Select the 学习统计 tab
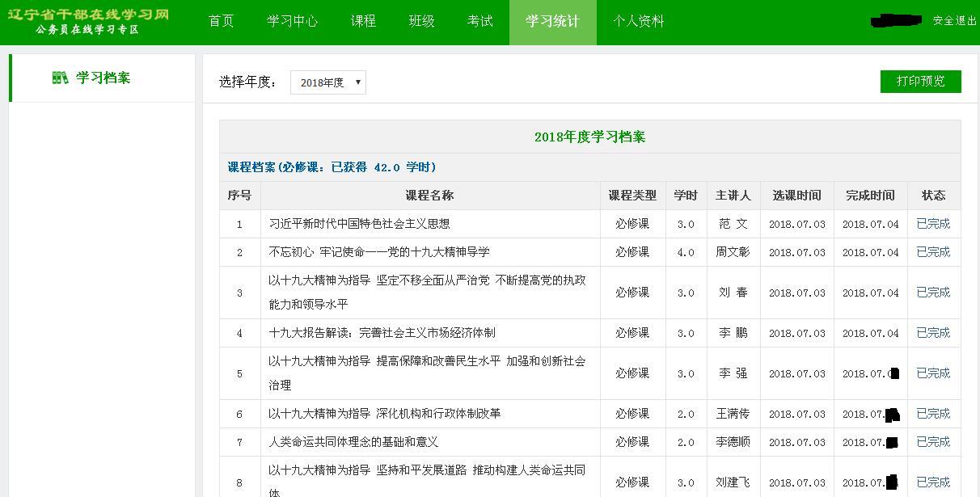 tap(552, 22)
